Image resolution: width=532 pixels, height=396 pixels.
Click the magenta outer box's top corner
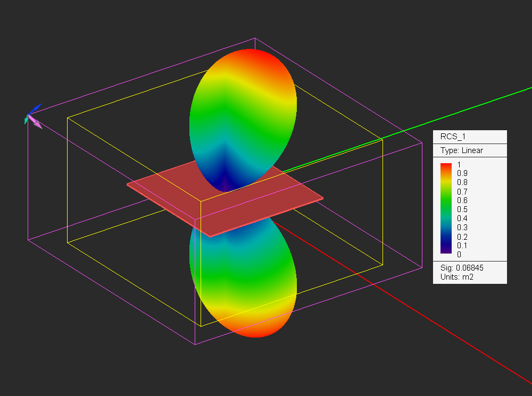point(255,38)
